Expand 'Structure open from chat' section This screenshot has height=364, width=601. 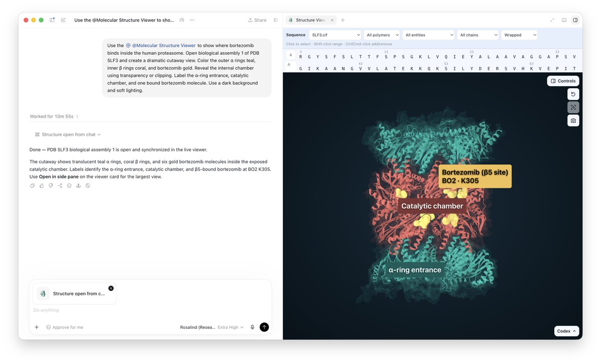[x=68, y=135]
